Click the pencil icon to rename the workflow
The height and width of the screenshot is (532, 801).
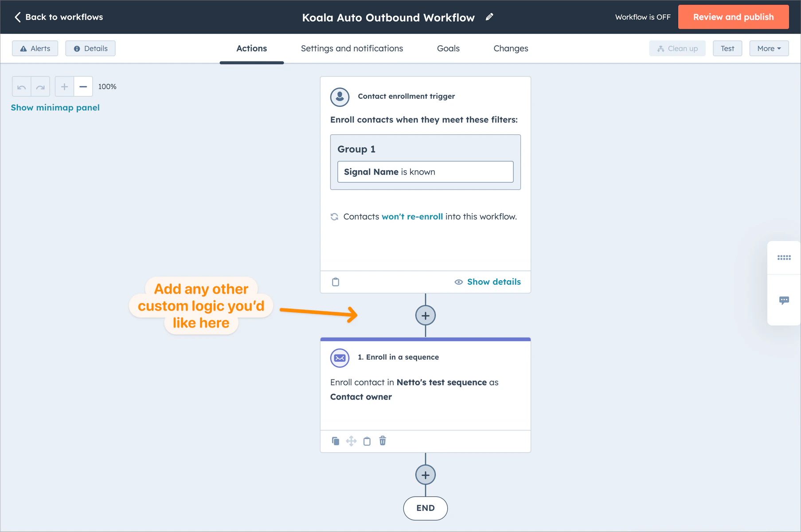point(489,16)
